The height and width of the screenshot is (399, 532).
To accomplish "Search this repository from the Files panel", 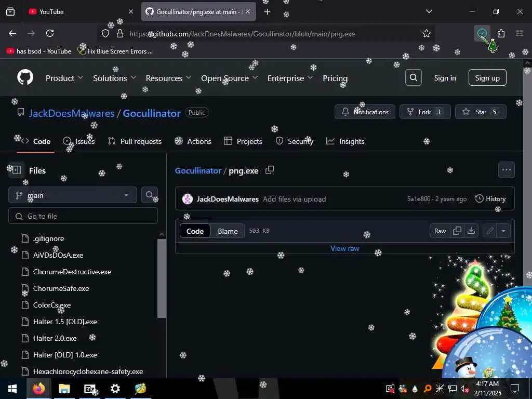I will coord(149,195).
